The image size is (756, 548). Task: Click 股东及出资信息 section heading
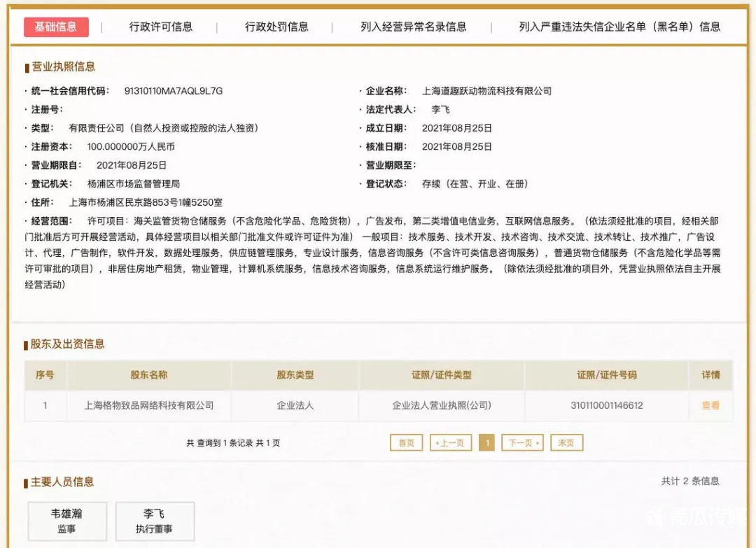[x=67, y=344]
